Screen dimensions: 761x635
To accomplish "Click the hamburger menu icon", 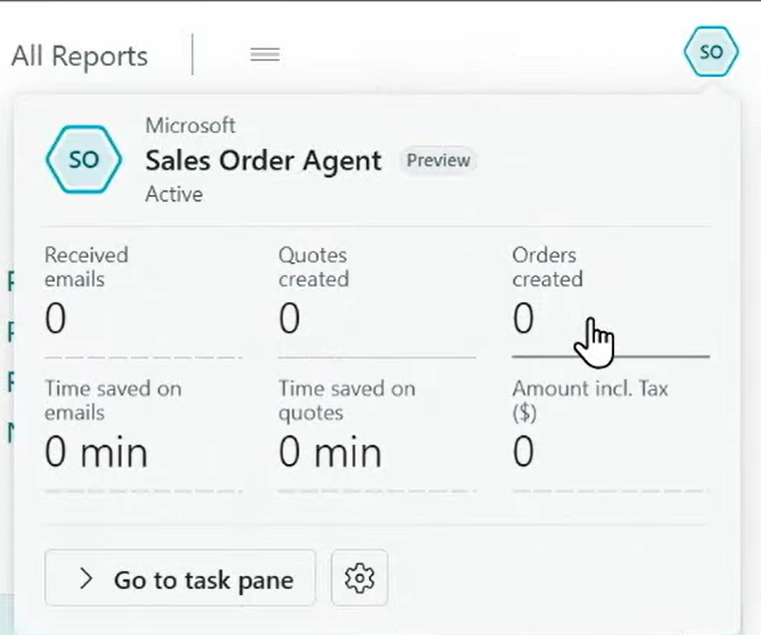I will tap(265, 54).
